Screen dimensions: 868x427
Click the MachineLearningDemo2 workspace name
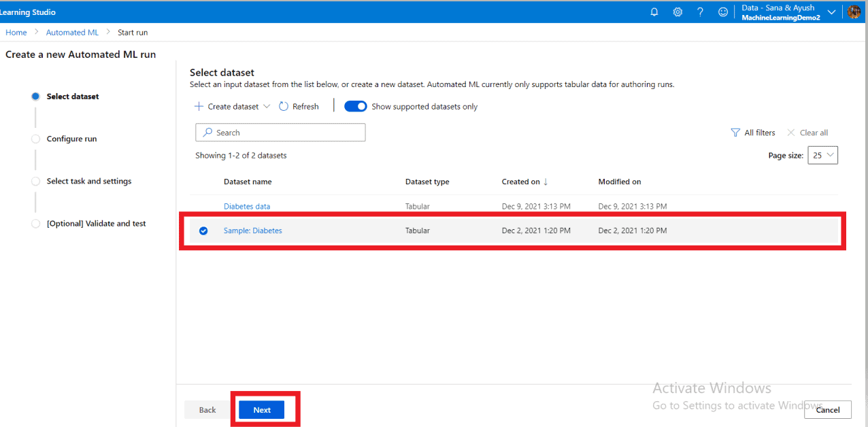[781, 18]
